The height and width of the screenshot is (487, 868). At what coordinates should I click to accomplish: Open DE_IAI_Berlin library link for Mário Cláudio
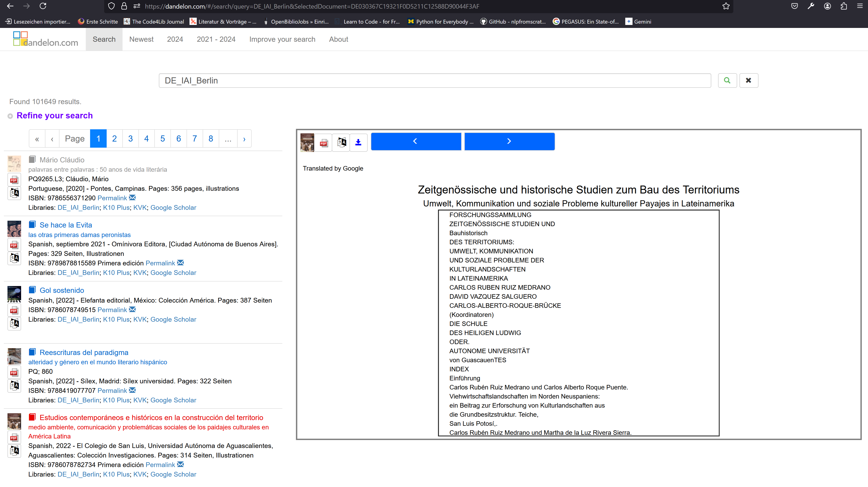point(79,208)
